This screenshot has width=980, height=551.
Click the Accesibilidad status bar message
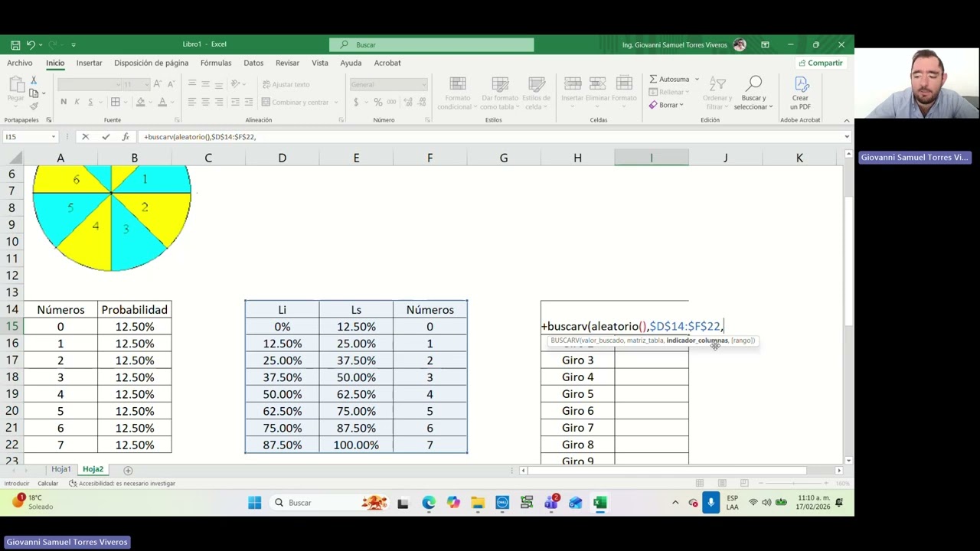pos(122,484)
